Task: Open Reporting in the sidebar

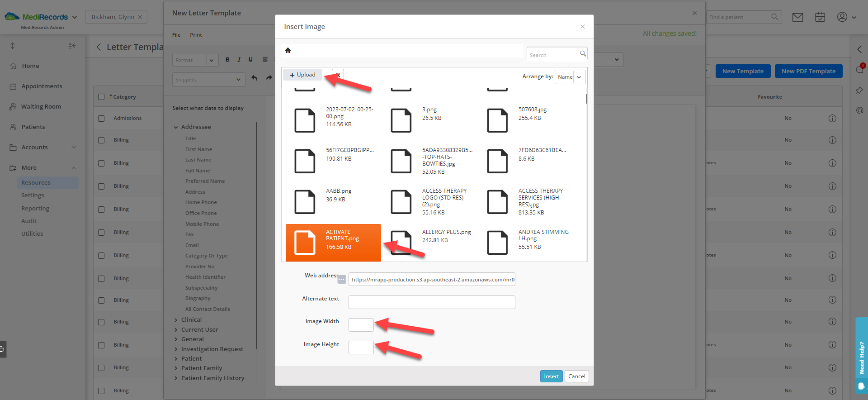Action: coord(35,209)
